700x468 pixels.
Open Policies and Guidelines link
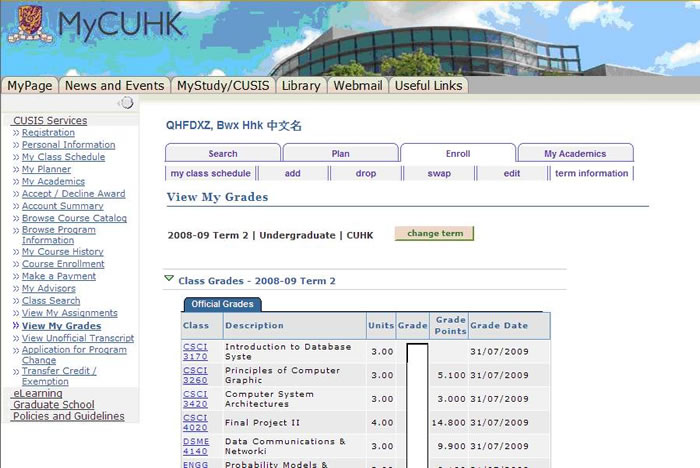pyautogui.click(x=69, y=416)
